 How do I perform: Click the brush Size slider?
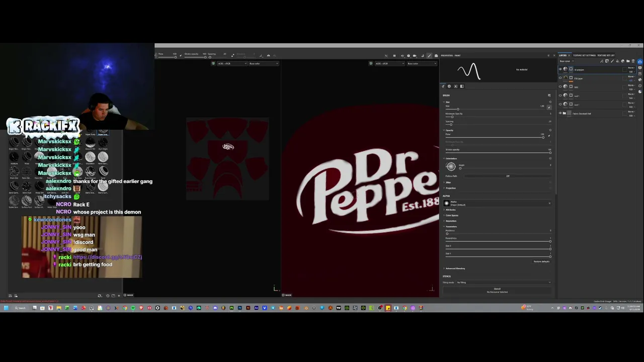point(495,109)
